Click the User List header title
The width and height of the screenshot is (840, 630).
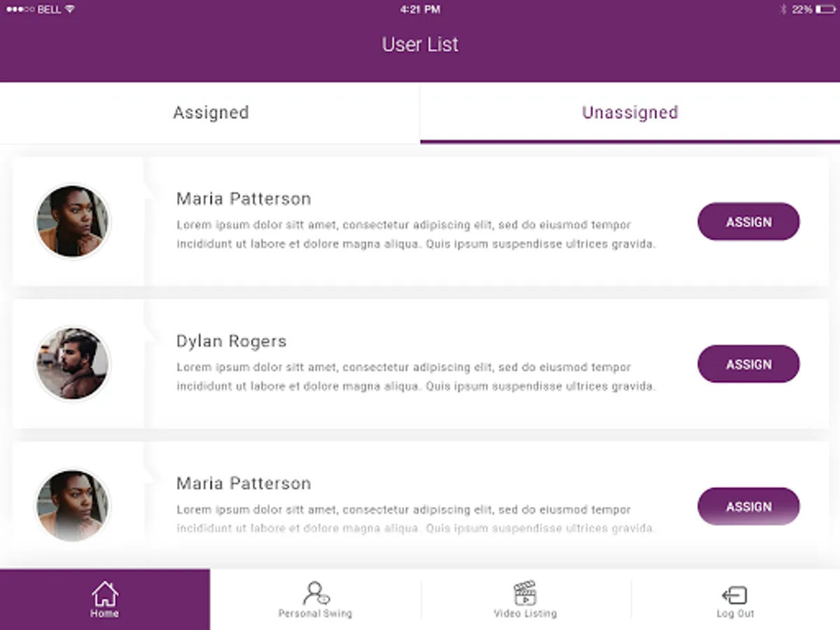pos(420,45)
